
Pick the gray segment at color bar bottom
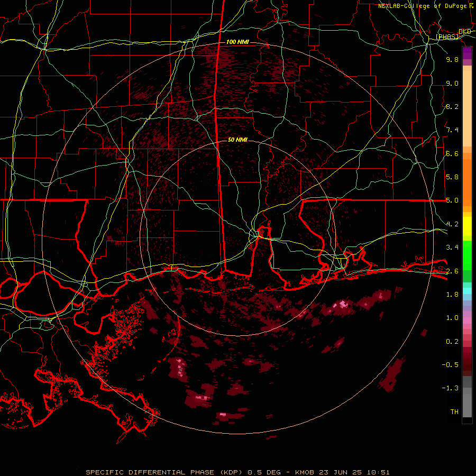coord(467,406)
